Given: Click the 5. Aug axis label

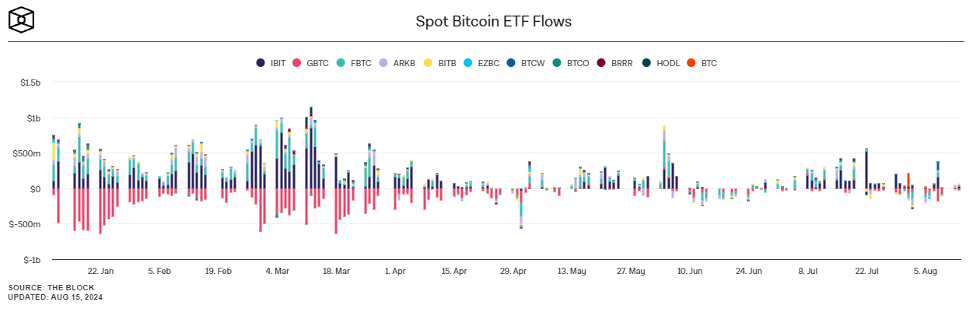Looking at the screenshot, I should click(926, 271).
